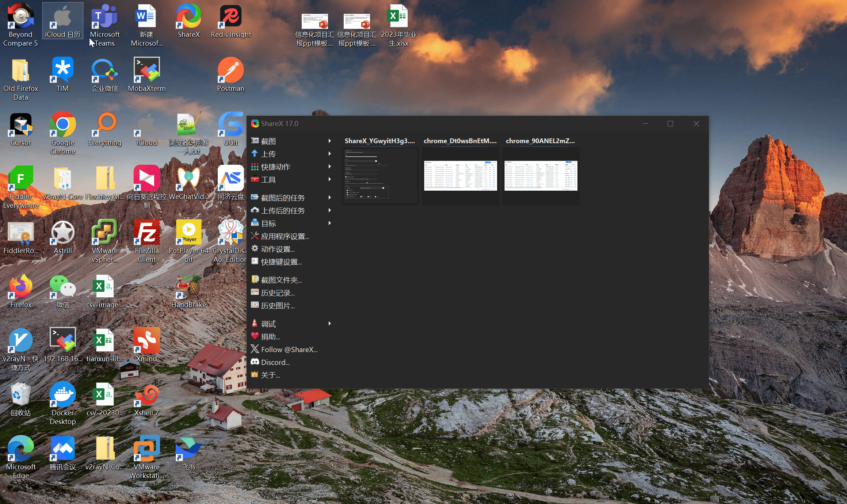Select the iCloud 日历 desktop icon
Viewport: 847px width, 504px height.
[62, 21]
